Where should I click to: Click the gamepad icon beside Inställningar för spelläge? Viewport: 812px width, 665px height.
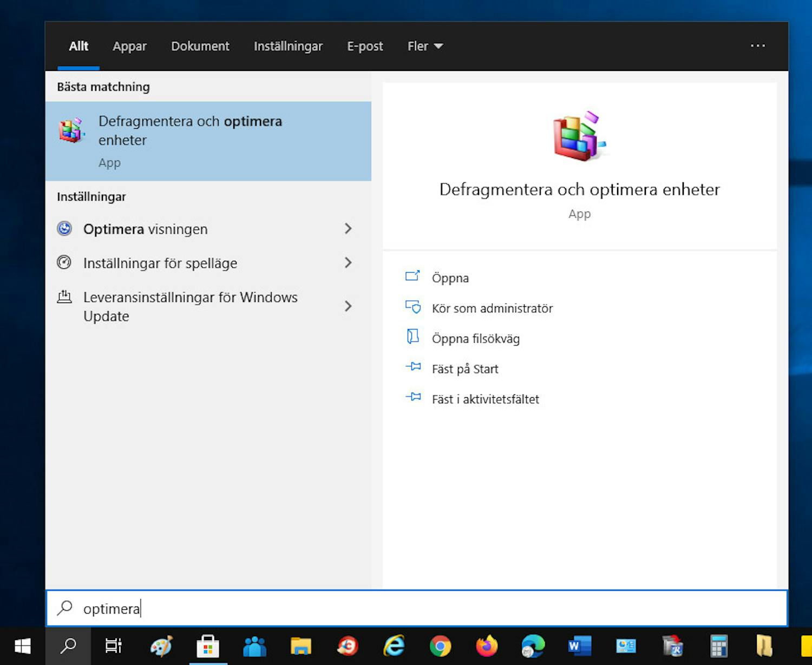64,262
